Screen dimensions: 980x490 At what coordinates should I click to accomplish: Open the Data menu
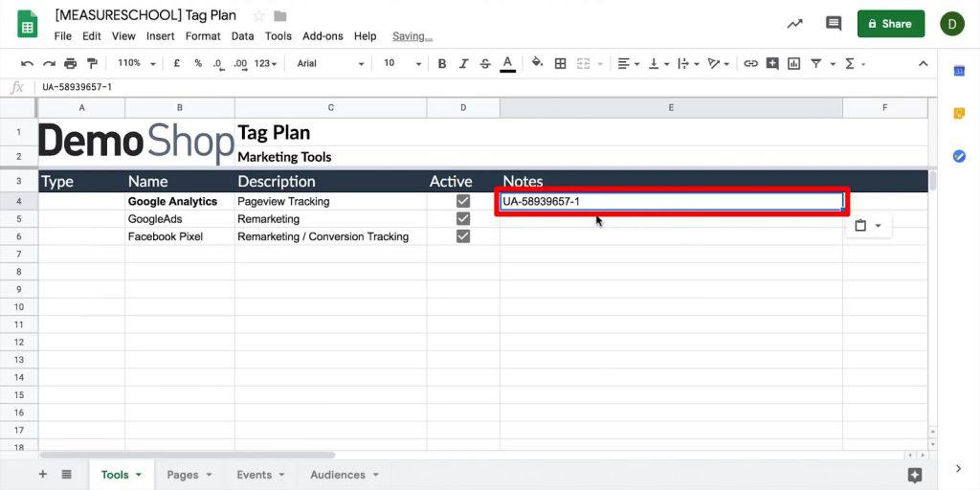click(x=242, y=36)
